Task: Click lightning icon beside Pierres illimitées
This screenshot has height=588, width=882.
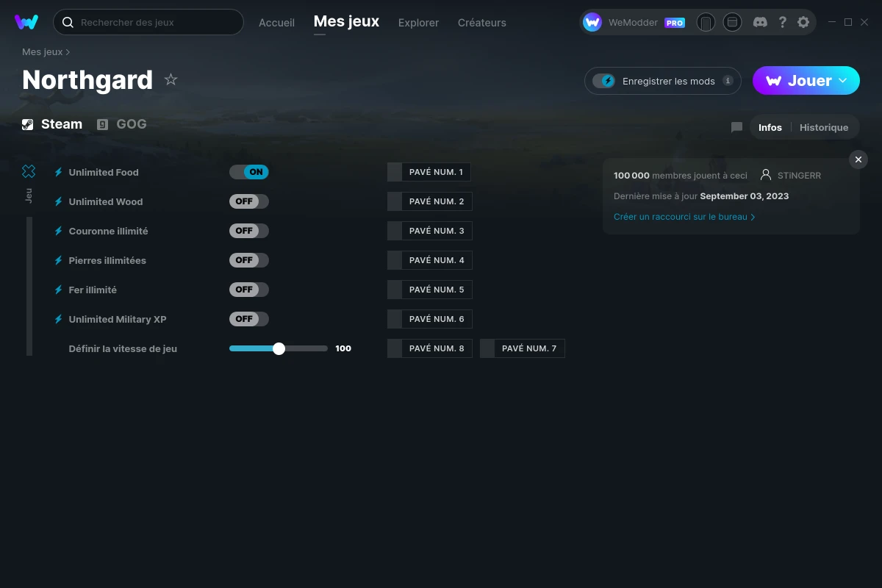Action: [58, 260]
